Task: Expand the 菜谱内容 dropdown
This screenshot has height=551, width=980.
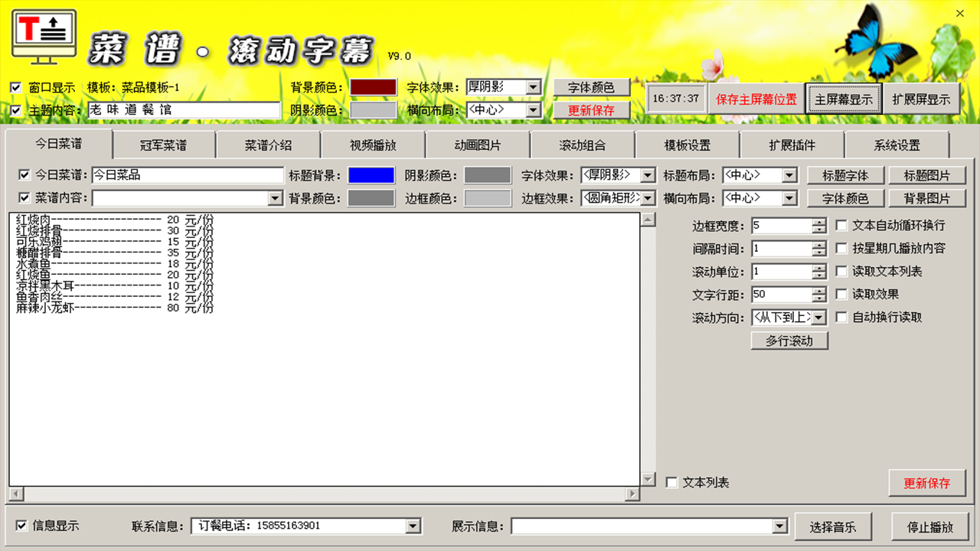Action: pyautogui.click(x=275, y=197)
